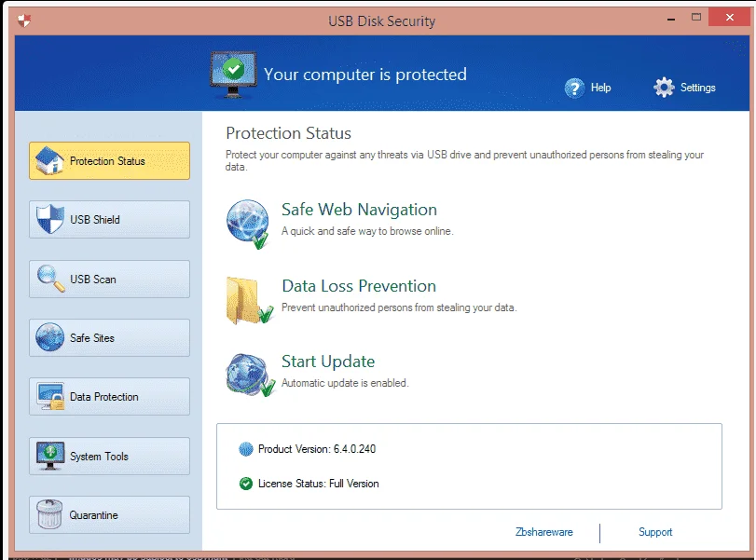Select the 'Protection Status' page heading
Screen dimensions: 756x560
288,133
